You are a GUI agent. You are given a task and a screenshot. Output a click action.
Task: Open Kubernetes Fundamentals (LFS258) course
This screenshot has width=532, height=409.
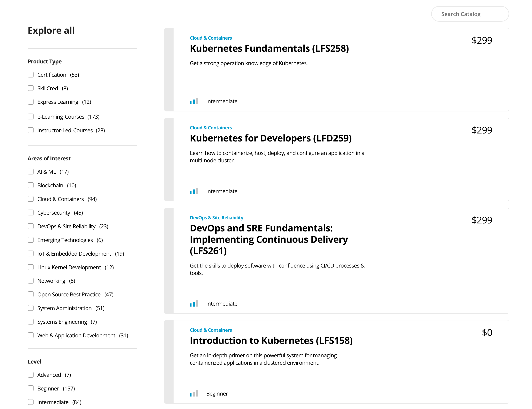269,48
